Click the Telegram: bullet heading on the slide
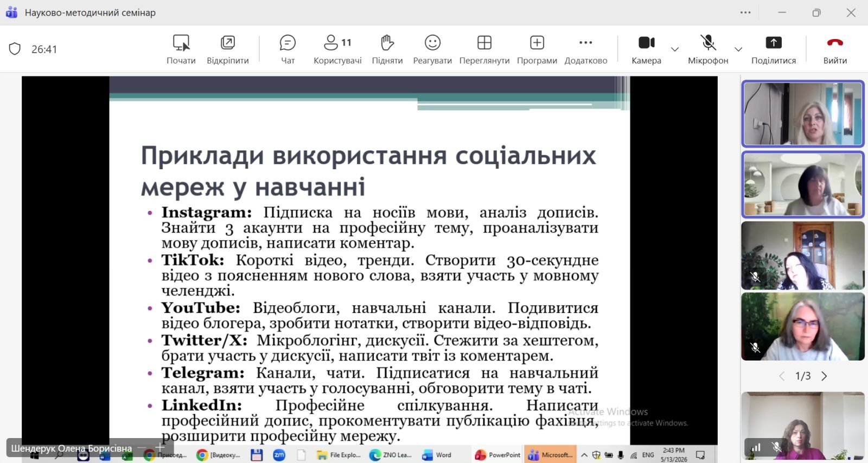The width and height of the screenshot is (868, 463). pyautogui.click(x=203, y=373)
